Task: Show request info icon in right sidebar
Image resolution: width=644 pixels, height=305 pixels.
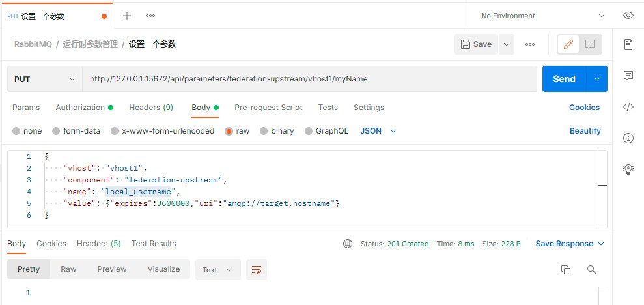Action: (x=628, y=138)
